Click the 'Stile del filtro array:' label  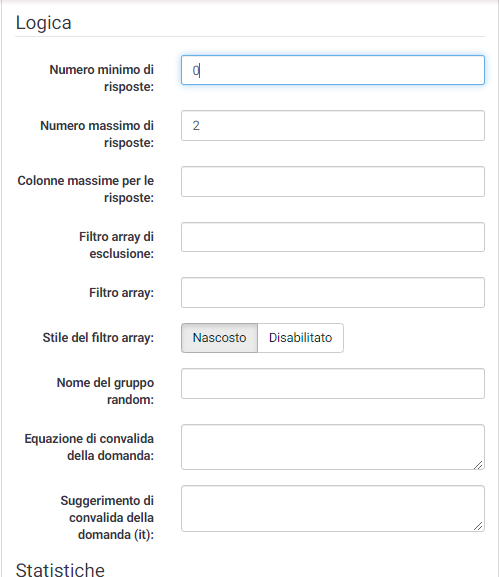click(x=98, y=338)
